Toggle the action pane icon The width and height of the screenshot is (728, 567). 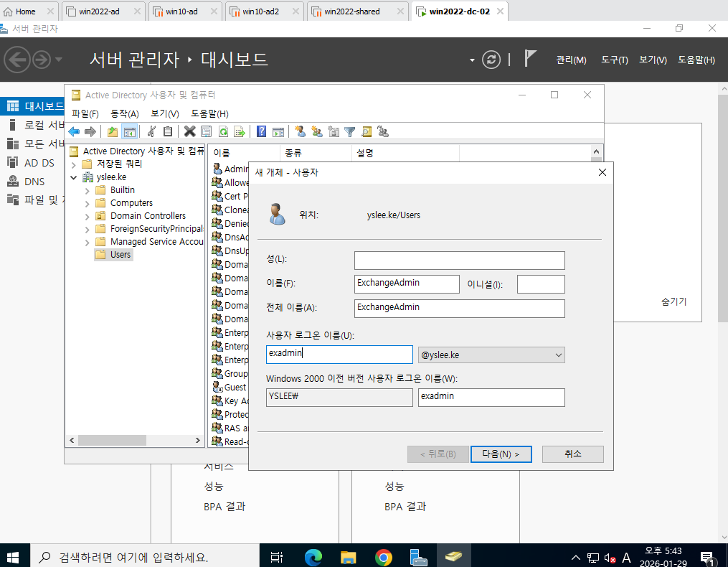[278, 131]
